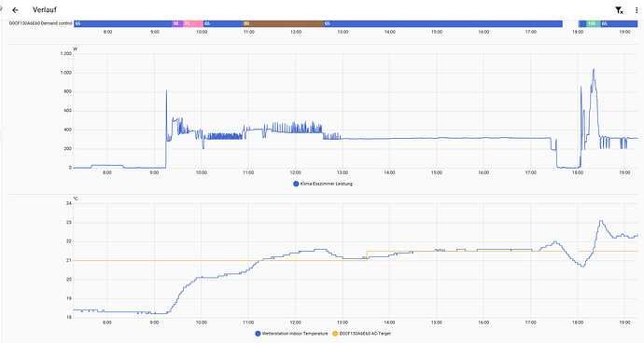
Task: Select the green 100 demand control segment
Action: (x=593, y=24)
